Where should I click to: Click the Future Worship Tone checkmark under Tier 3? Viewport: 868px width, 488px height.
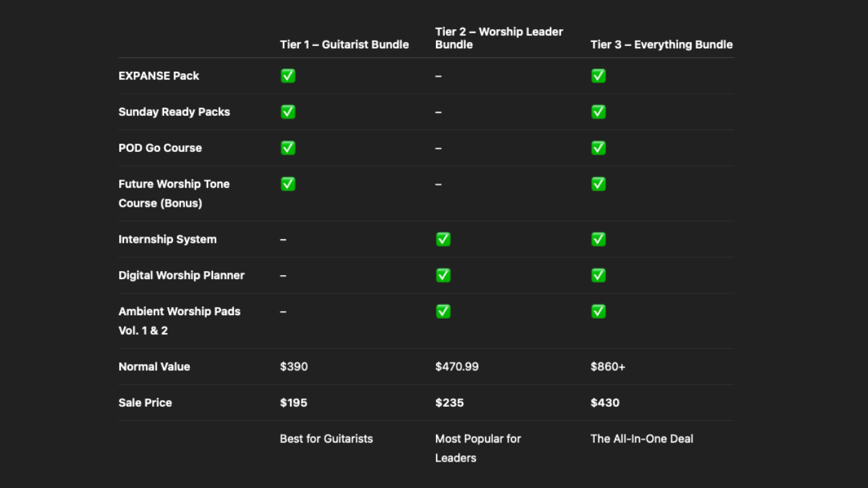[x=598, y=184]
